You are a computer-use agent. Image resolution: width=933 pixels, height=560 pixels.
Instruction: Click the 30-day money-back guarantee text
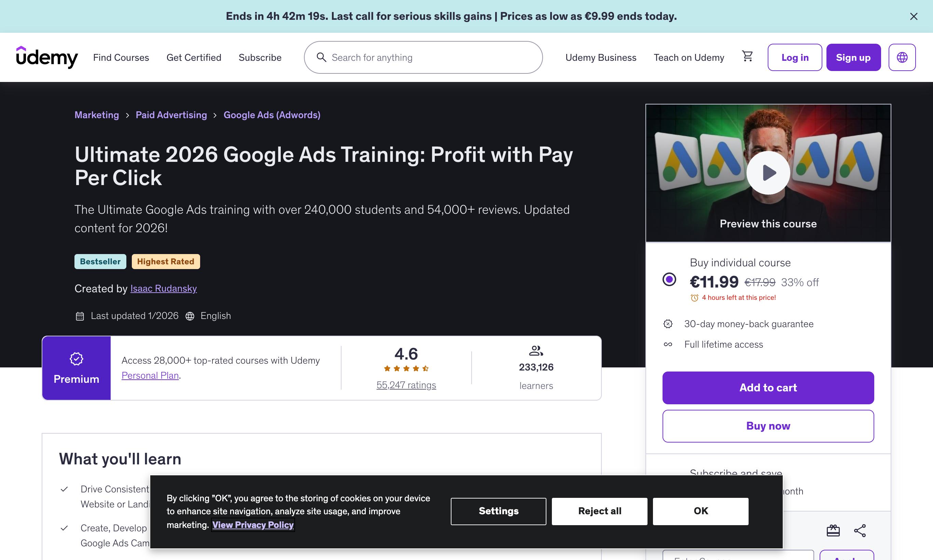pos(749,324)
